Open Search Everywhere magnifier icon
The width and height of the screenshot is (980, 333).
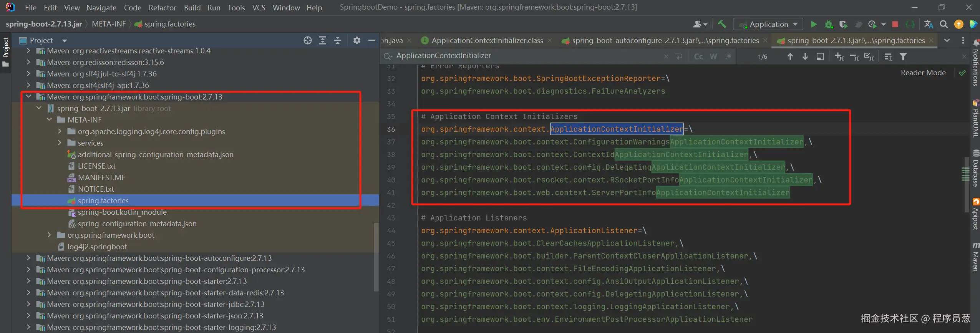[944, 24]
